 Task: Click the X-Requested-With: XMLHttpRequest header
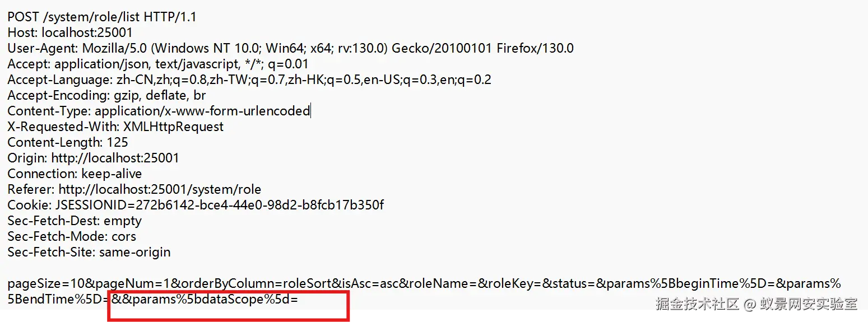(x=115, y=127)
